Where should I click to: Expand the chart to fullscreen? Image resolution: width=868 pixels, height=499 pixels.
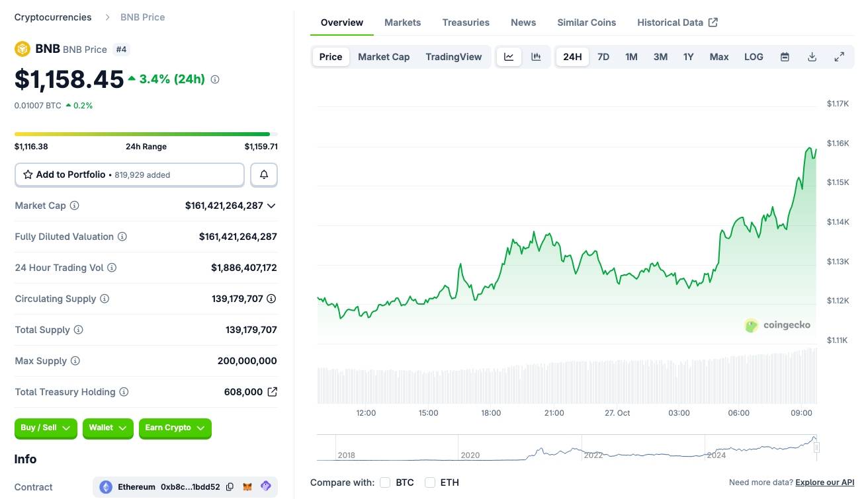(839, 57)
